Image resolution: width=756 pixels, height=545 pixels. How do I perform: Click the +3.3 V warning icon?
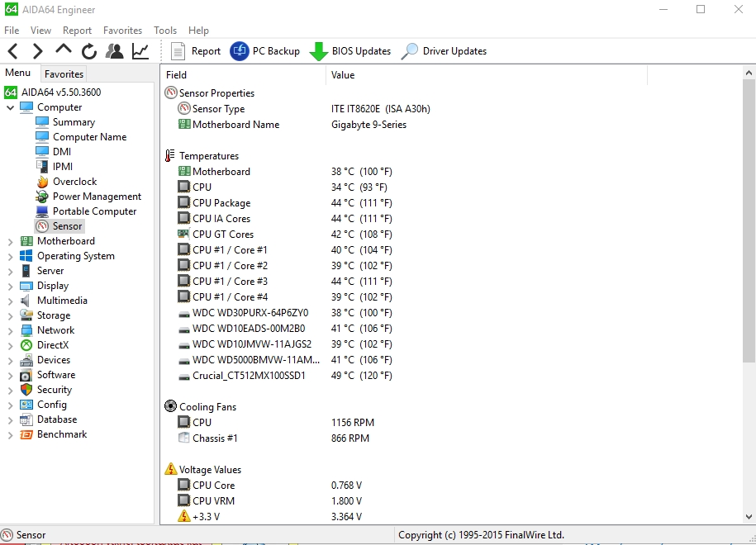coord(183,517)
